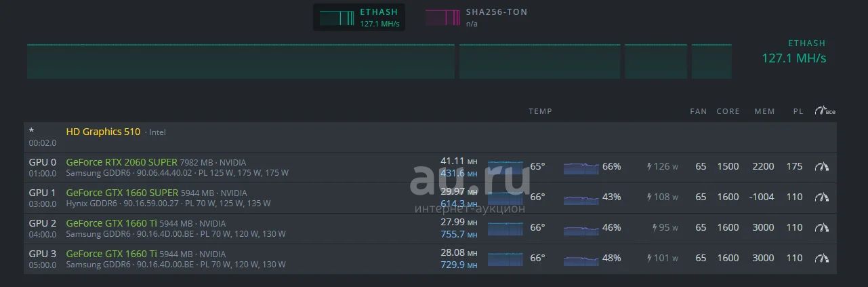Click Samsung GDDR6 90.06.44.40.02 details line
868x287 pixels.
(177, 173)
